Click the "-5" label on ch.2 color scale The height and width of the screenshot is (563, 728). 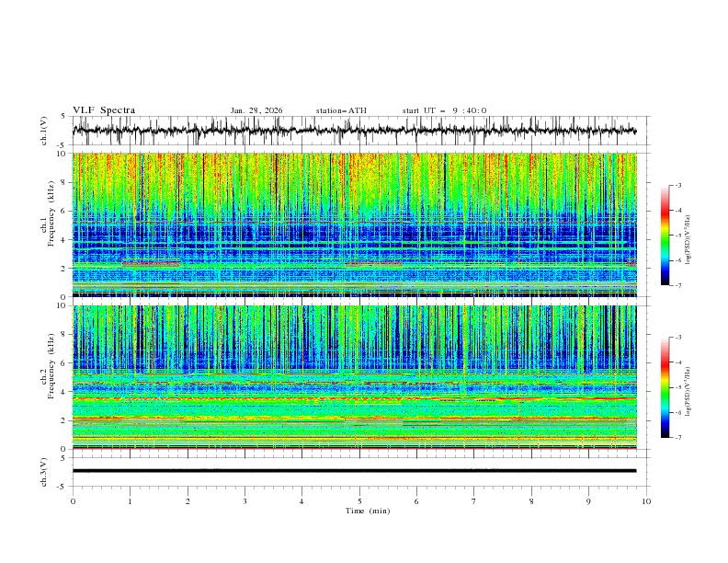click(678, 387)
